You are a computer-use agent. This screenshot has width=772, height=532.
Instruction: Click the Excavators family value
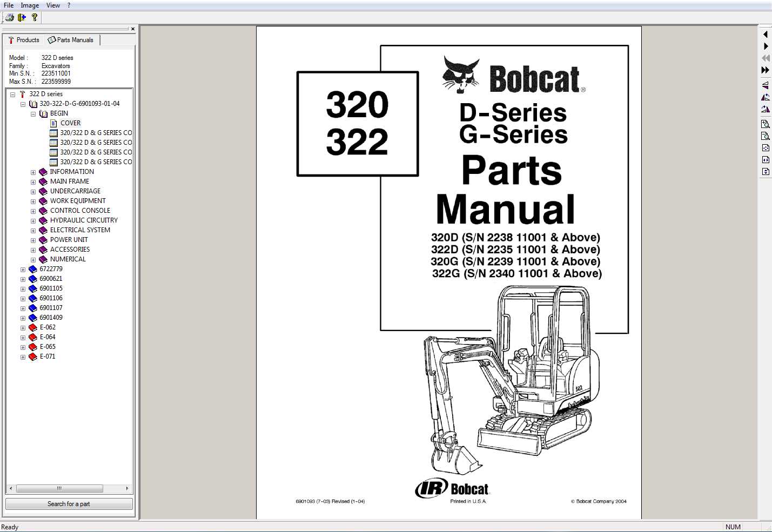click(56, 66)
